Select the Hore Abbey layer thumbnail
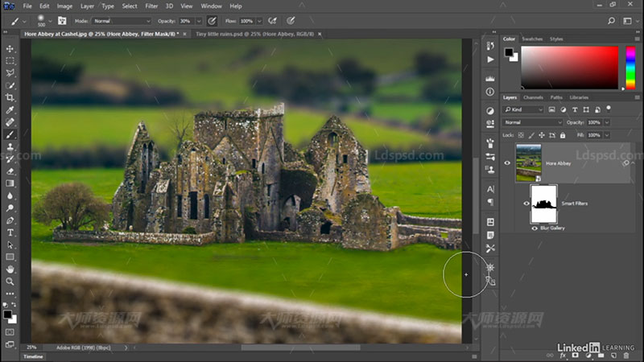The image size is (644, 362). (529, 162)
